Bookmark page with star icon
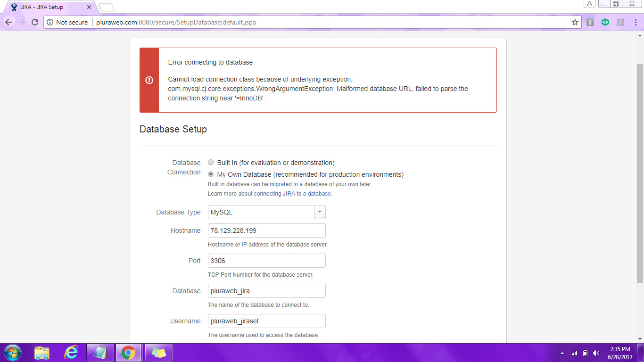The height and width of the screenshot is (362, 644). point(575,22)
